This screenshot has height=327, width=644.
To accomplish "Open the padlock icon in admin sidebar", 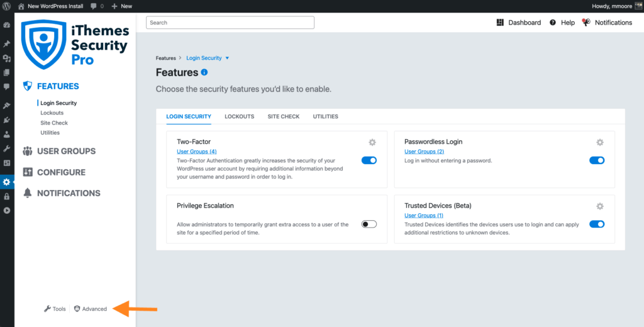I will pyautogui.click(x=6, y=196).
